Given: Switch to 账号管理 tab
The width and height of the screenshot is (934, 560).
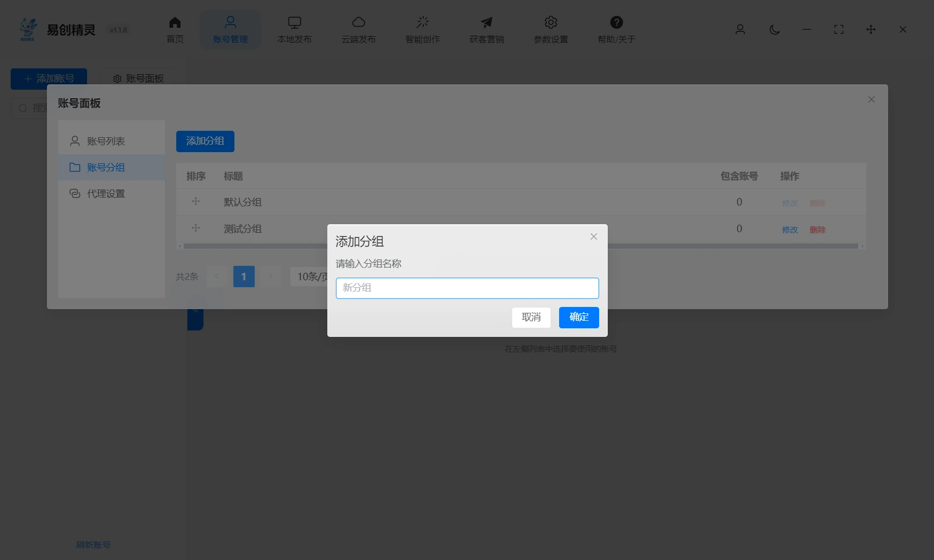Looking at the screenshot, I should click(x=230, y=30).
